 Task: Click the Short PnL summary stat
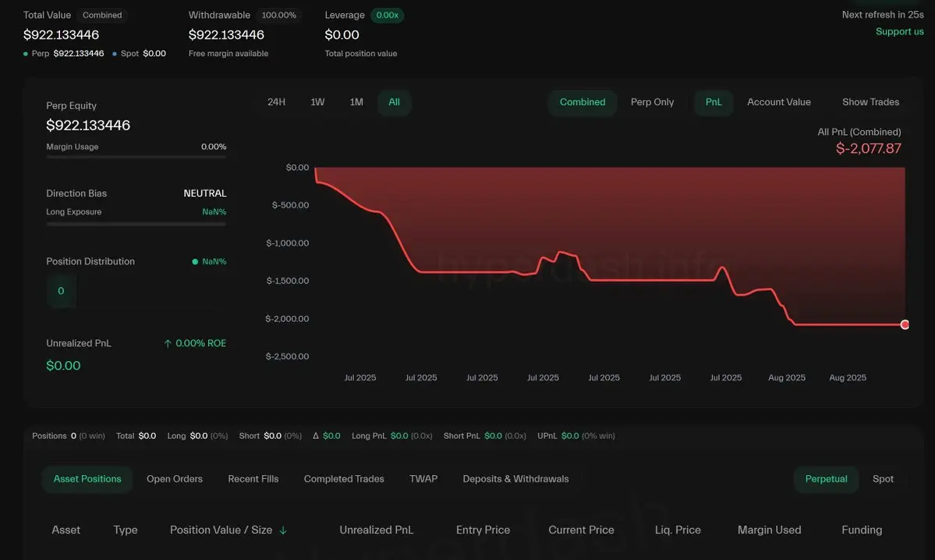(x=485, y=436)
